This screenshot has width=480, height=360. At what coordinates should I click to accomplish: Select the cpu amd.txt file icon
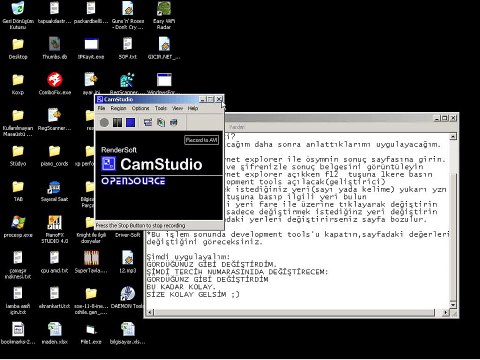tap(54, 258)
